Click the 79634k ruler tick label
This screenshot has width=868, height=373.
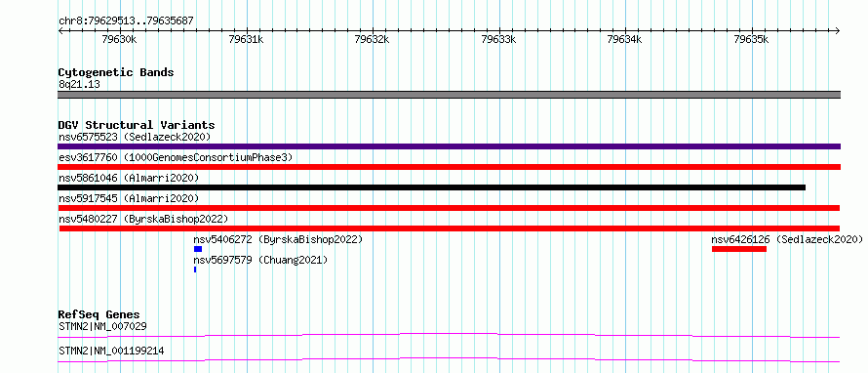[625, 39]
